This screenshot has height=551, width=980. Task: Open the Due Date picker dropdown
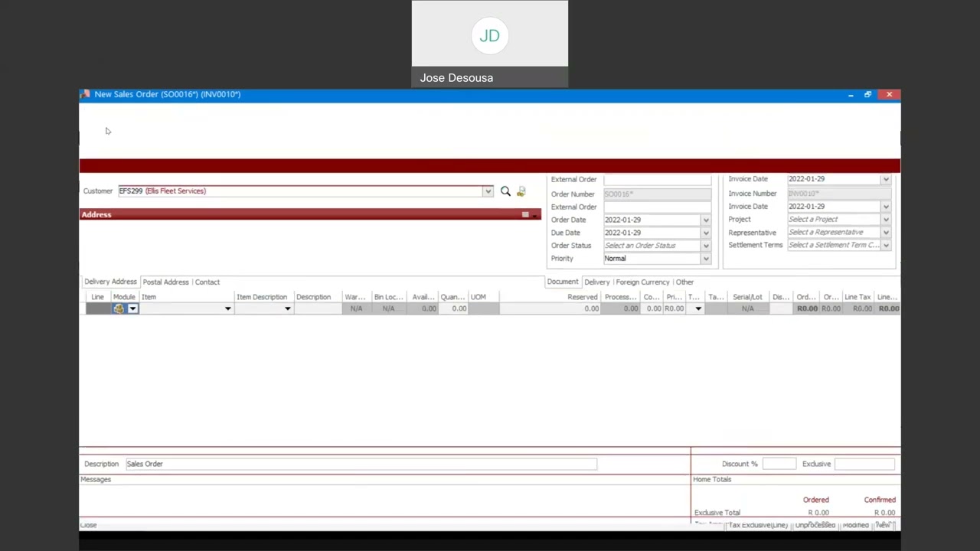tap(706, 233)
